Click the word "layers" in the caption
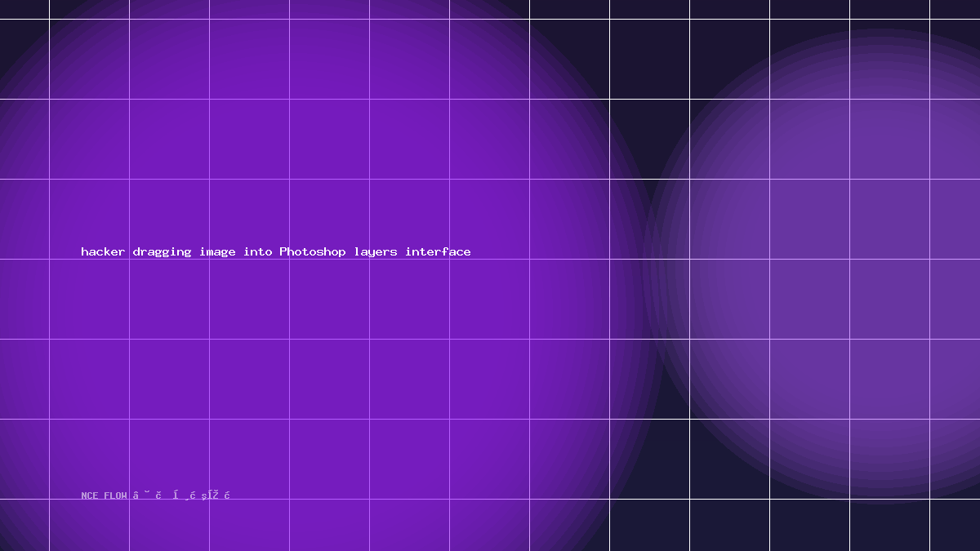980x551 pixels. 376,251
